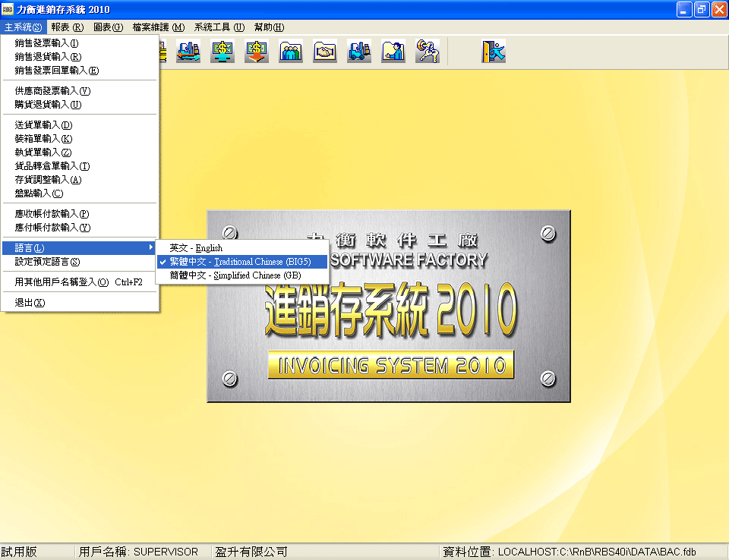The width and height of the screenshot is (729, 560).
Task: Open the single-person folder toolbar icon
Action: click(x=393, y=51)
